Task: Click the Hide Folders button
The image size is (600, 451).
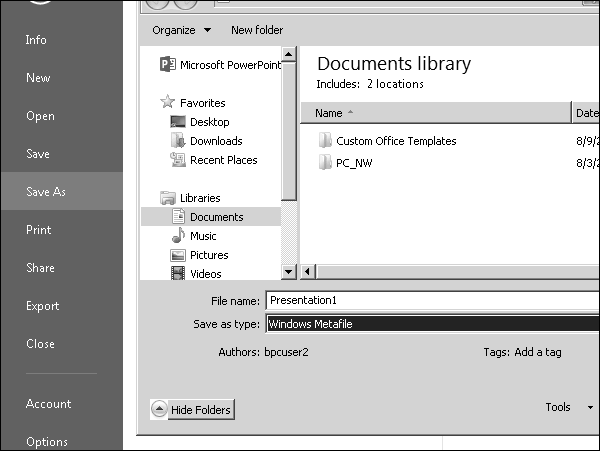Action: pos(201,410)
